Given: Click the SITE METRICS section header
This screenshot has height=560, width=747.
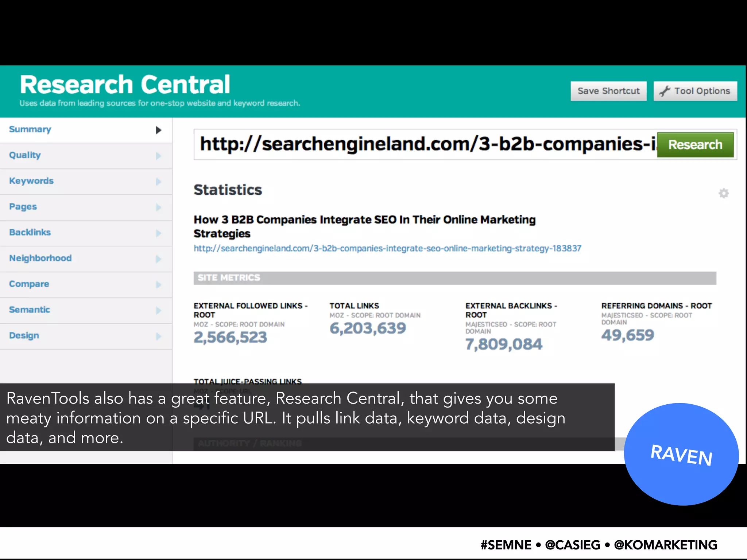Looking at the screenshot, I should click(x=455, y=278).
